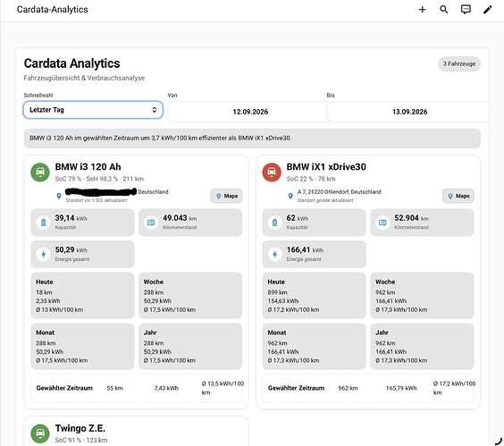Image resolution: width=504 pixels, height=446 pixels.
Task: Click BMW iX1 Heute tile 899 km
Action: (x=314, y=296)
